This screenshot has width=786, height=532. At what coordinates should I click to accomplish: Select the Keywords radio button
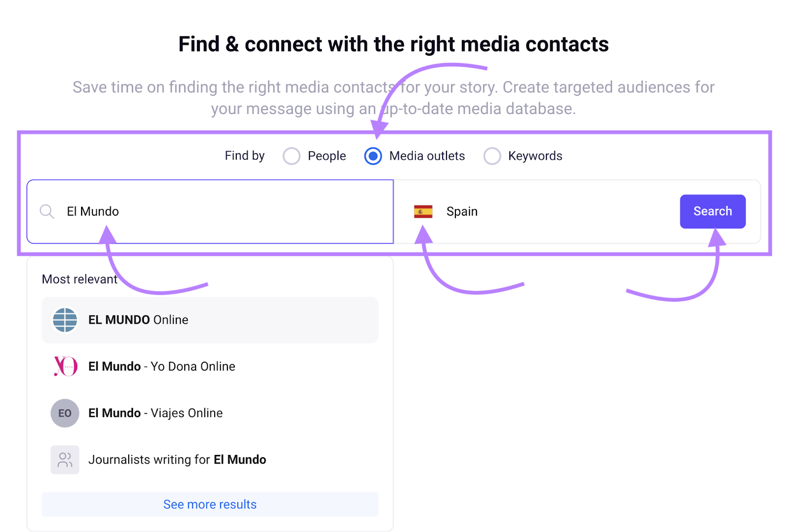492,156
